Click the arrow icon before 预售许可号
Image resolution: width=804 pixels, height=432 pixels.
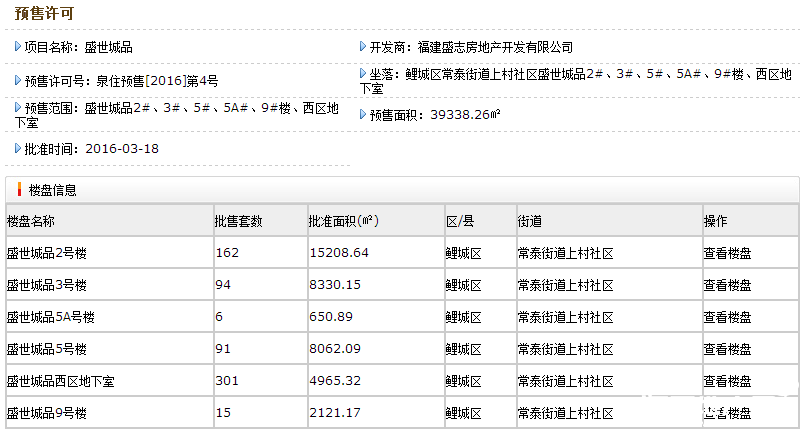18,80
